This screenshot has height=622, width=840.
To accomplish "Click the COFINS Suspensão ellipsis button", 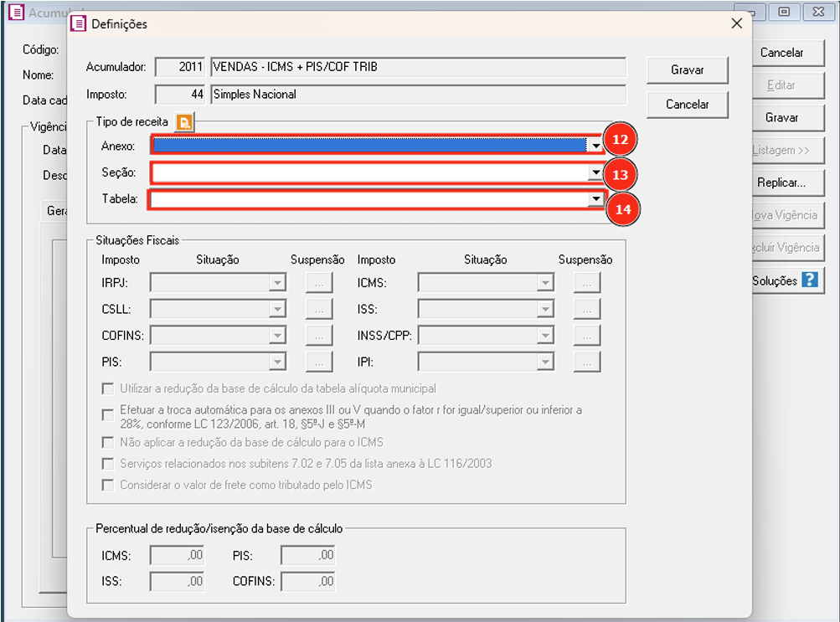I will click(318, 336).
